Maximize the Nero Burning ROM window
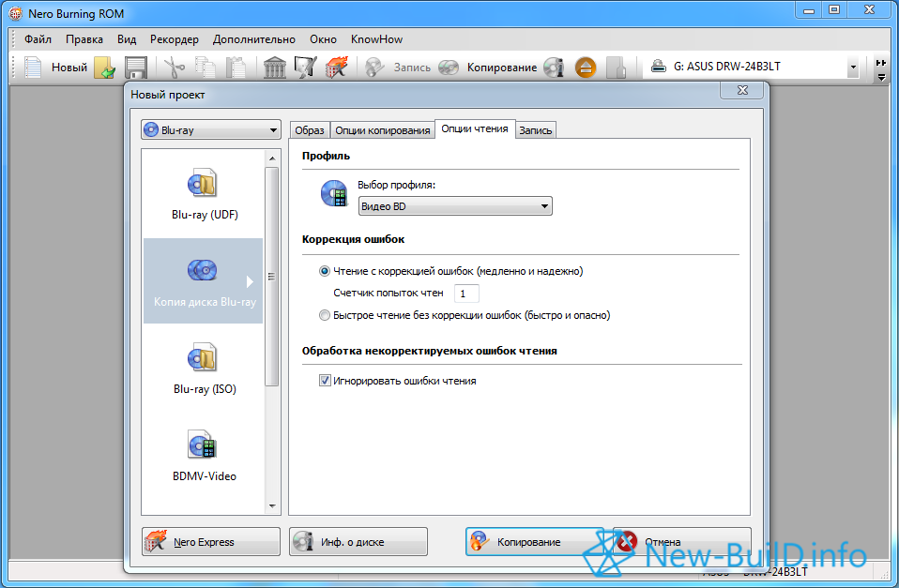This screenshot has width=899, height=588. coord(834,9)
